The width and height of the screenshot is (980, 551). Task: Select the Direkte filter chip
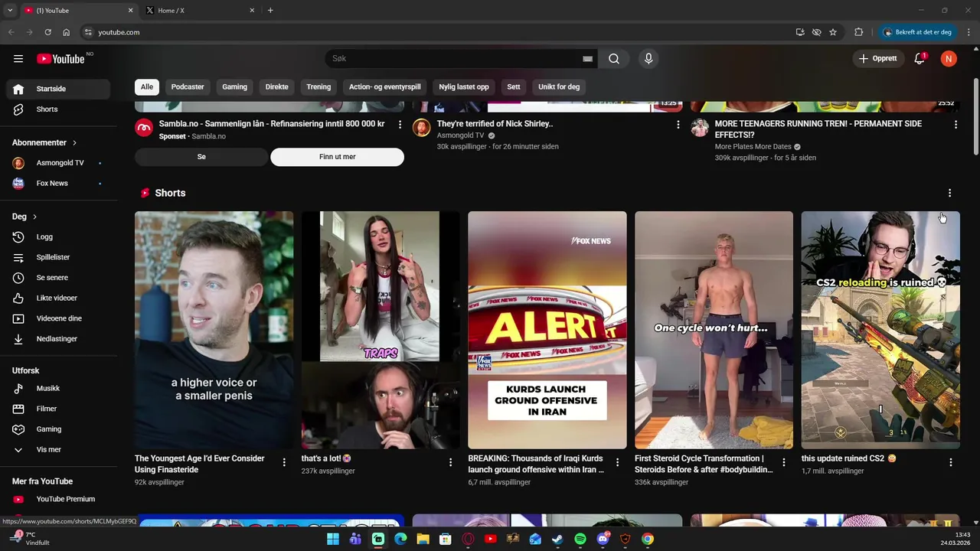[x=277, y=87]
